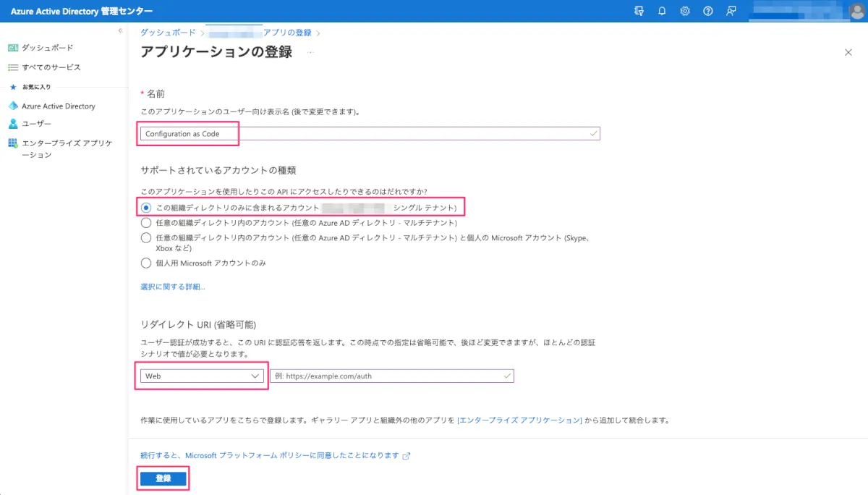The height and width of the screenshot is (495, 868).
Task: Select multitenant and personal Microsoft accounts radio
Action: point(146,237)
